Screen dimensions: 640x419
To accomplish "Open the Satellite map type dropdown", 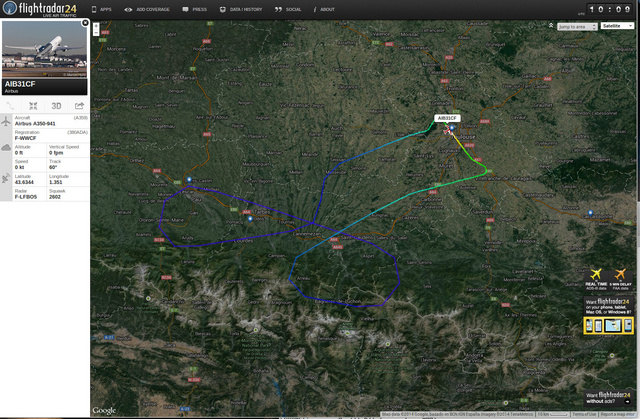I will click(617, 26).
